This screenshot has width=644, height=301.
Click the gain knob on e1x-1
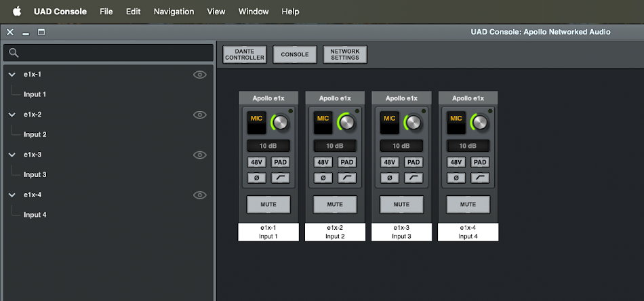pyautogui.click(x=281, y=123)
